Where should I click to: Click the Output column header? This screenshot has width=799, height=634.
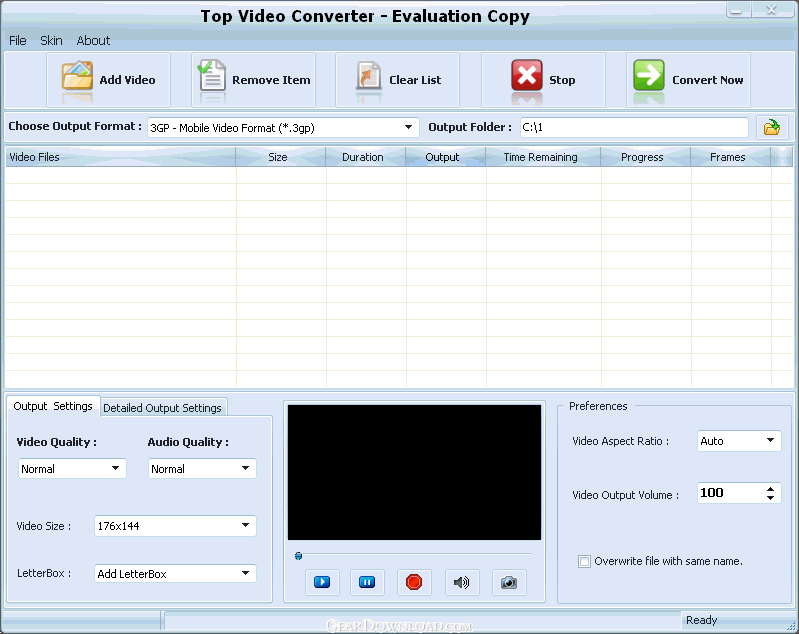(x=445, y=157)
